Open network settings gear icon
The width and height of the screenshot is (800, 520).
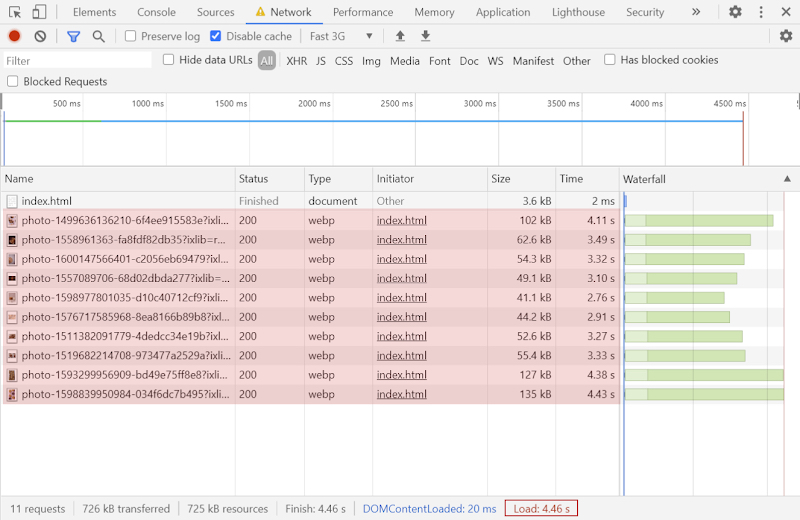(786, 36)
